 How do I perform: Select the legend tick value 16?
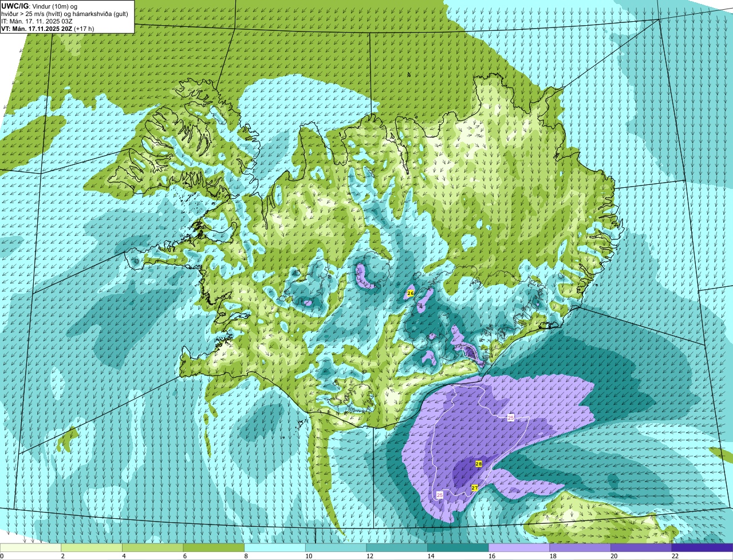point(491,556)
